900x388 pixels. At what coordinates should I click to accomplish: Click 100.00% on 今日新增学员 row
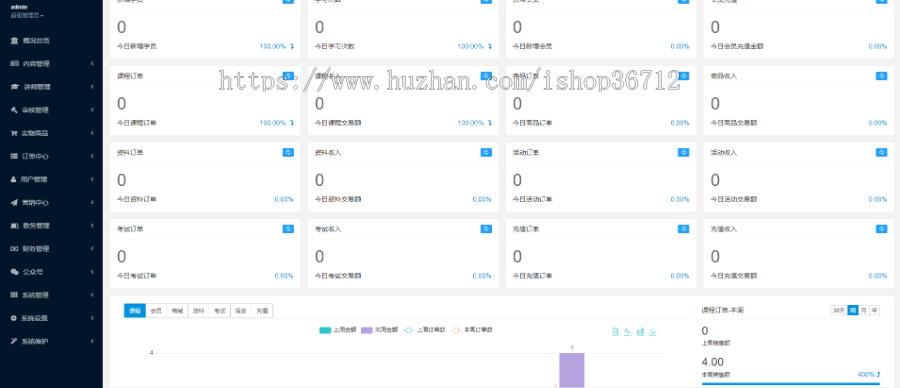click(x=273, y=46)
